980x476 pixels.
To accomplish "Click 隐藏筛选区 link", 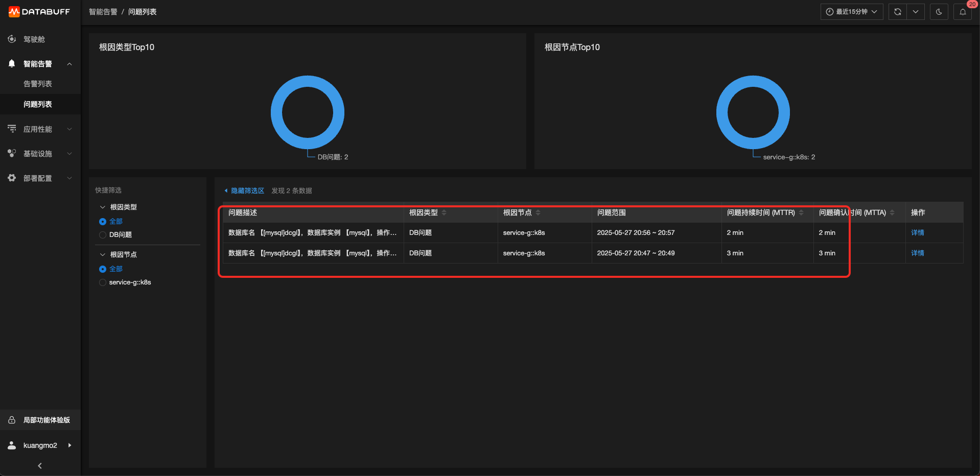I will tap(247, 191).
